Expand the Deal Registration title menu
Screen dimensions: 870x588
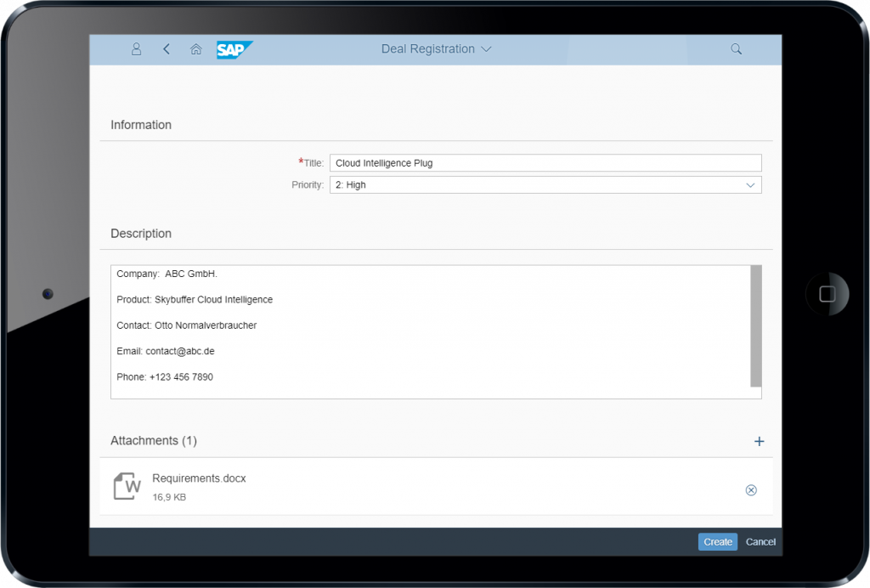coord(436,49)
